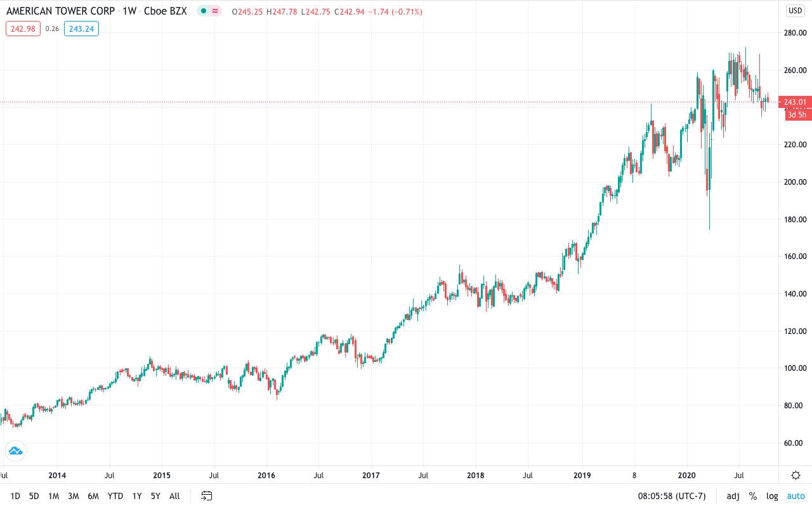Select the 1M time range

click(x=54, y=496)
